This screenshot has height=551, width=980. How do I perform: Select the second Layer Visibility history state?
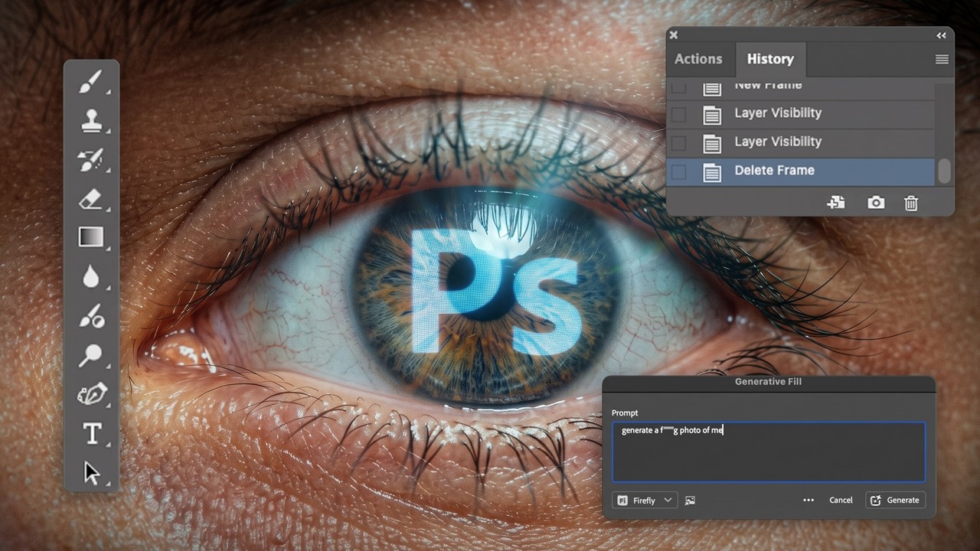(x=801, y=142)
